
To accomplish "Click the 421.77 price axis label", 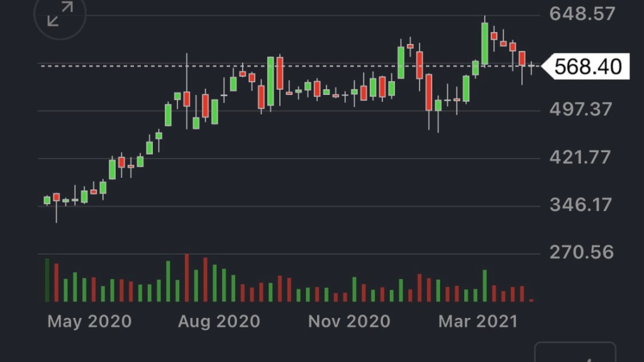I will (x=580, y=157).
